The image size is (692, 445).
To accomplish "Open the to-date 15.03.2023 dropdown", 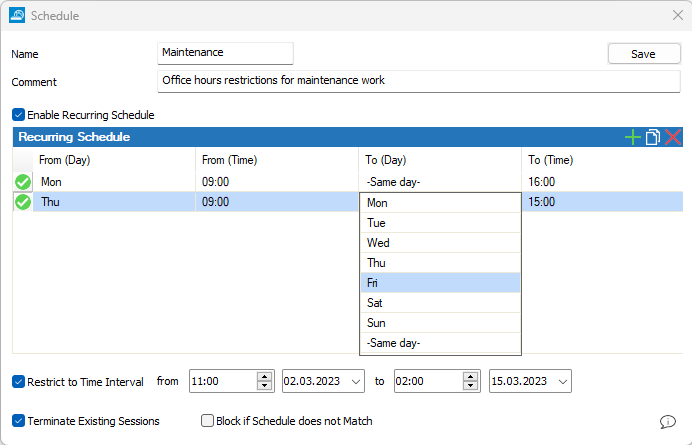I will point(563,381).
